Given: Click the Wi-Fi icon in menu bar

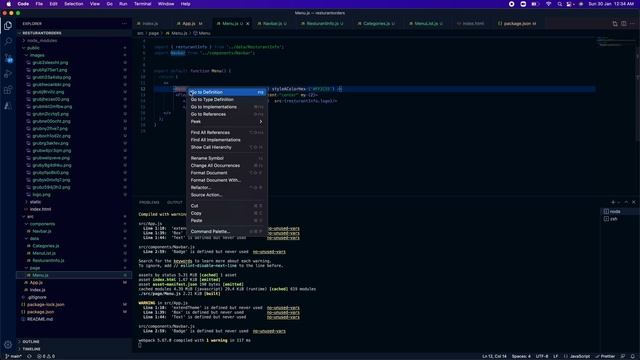Looking at the screenshot, I should click(548, 4).
